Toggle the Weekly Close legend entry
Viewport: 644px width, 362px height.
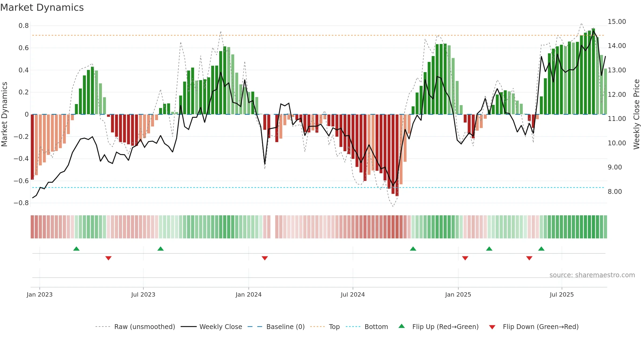(211, 327)
